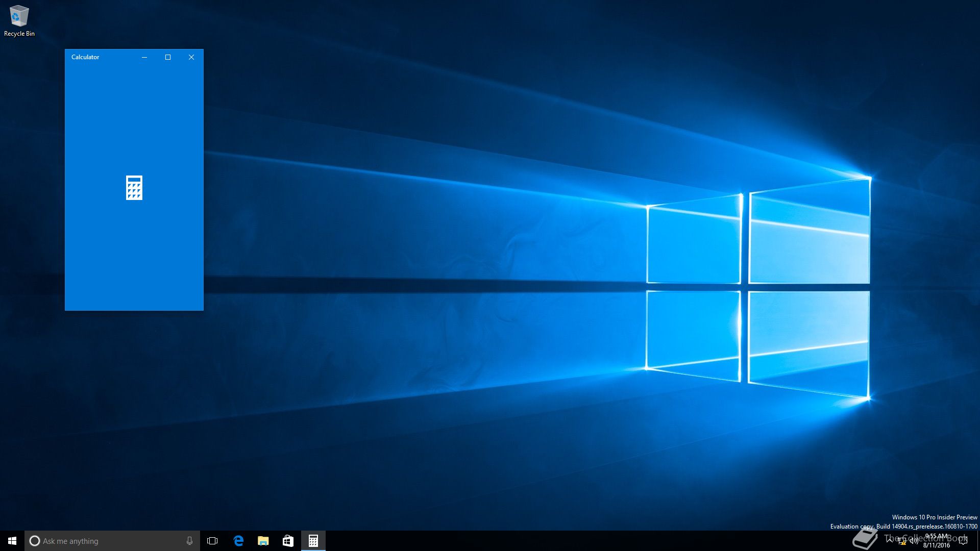Activate the Cortana microphone icon

coord(189,541)
